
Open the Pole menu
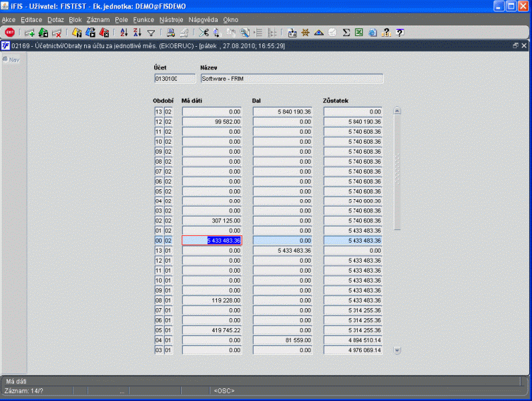(121, 19)
